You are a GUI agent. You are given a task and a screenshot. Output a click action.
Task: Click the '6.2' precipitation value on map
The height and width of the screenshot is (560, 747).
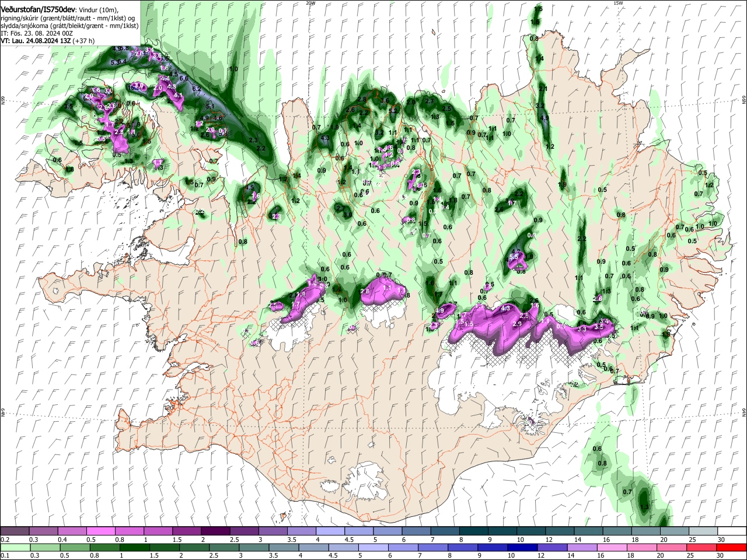pyautogui.click(x=197, y=89)
